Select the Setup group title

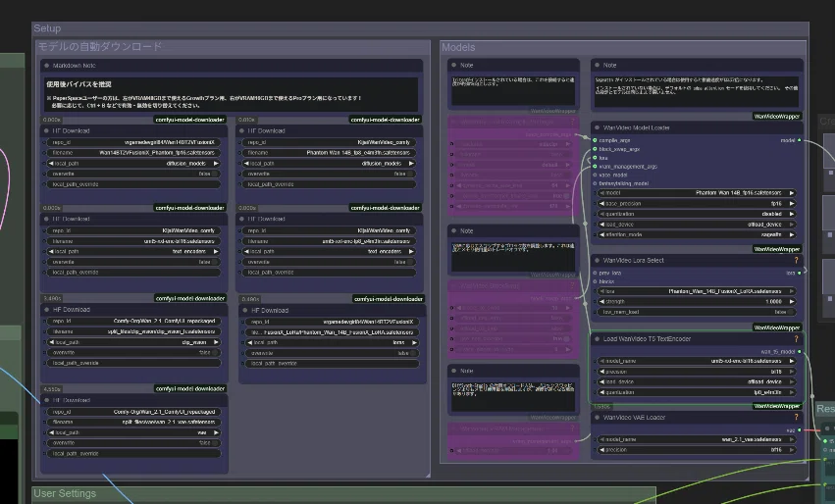[47, 28]
